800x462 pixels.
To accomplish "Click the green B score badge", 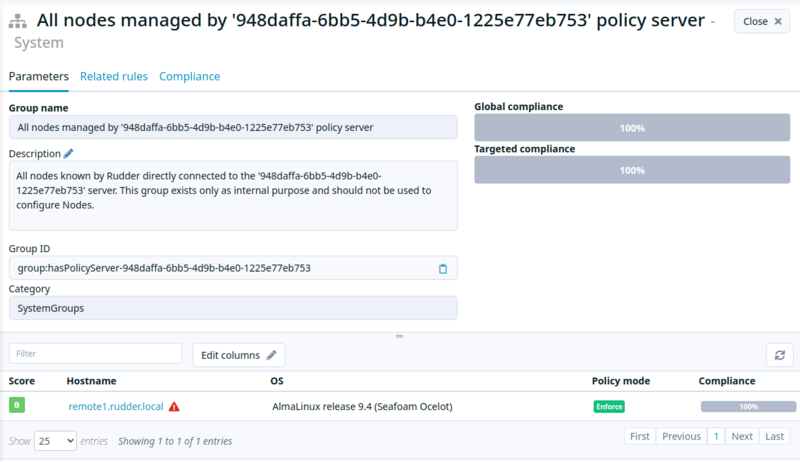I will coord(17,405).
